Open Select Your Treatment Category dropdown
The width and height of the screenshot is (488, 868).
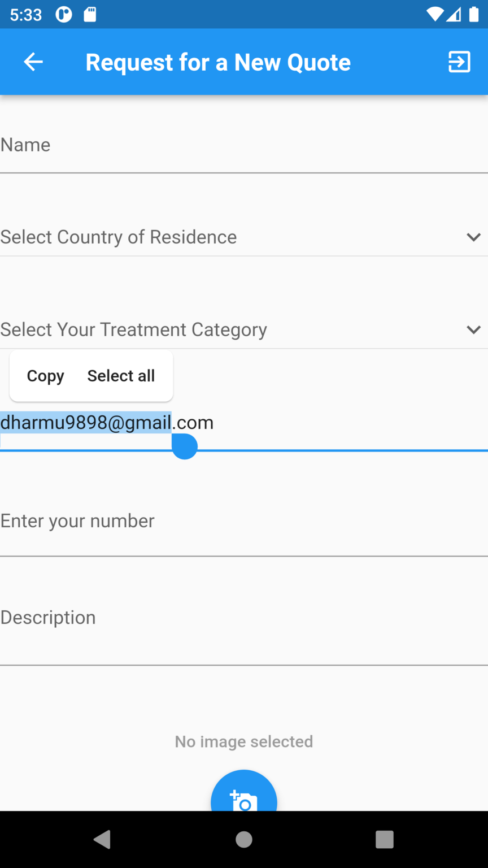226,329
